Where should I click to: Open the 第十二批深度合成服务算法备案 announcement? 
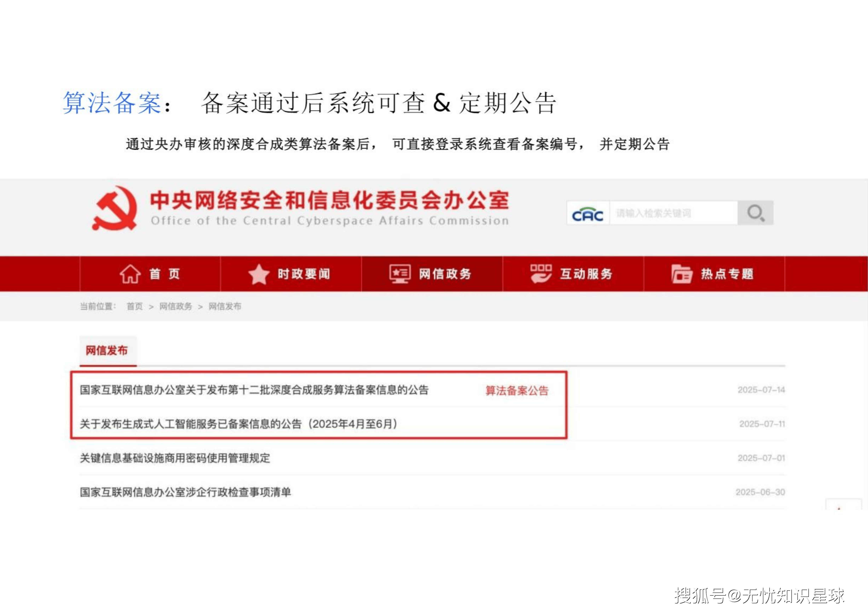254,390
